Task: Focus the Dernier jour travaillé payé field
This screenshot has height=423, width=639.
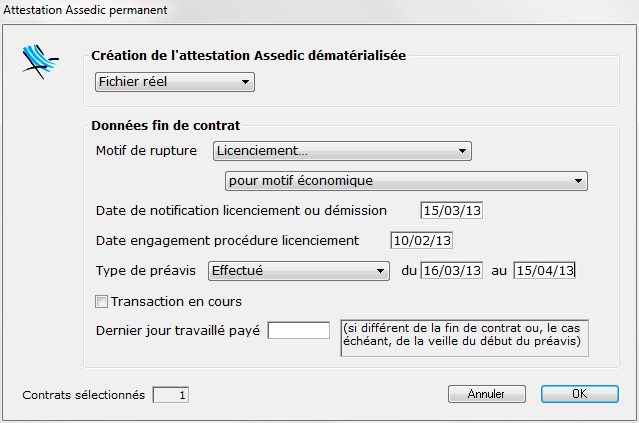Action: [299, 330]
